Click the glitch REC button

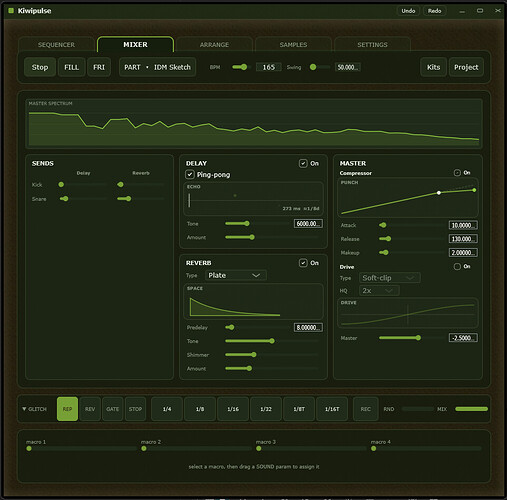[x=366, y=409]
